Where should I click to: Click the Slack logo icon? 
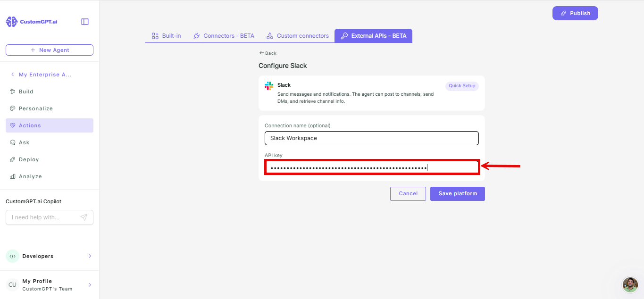269,86
